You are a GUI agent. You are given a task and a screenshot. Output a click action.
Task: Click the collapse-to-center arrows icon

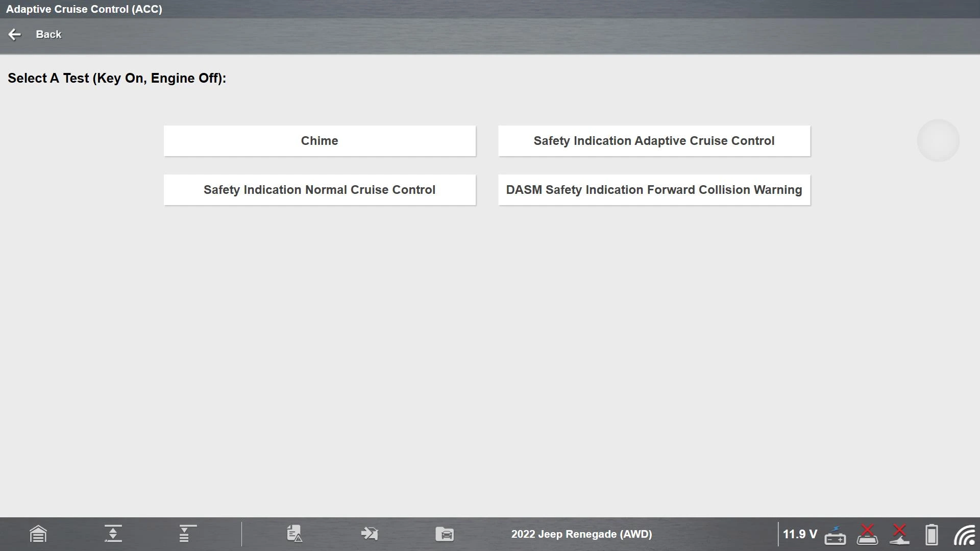point(113,534)
